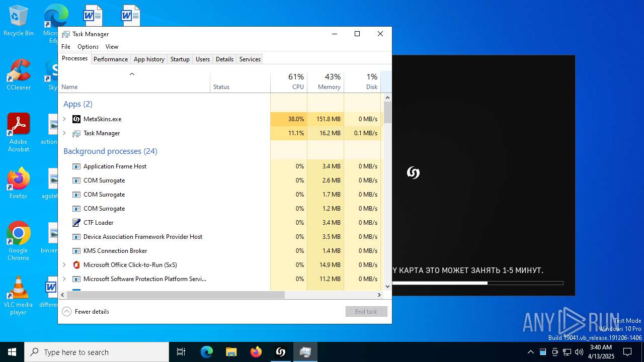
Task: Open the Options menu
Action: tap(88, 47)
